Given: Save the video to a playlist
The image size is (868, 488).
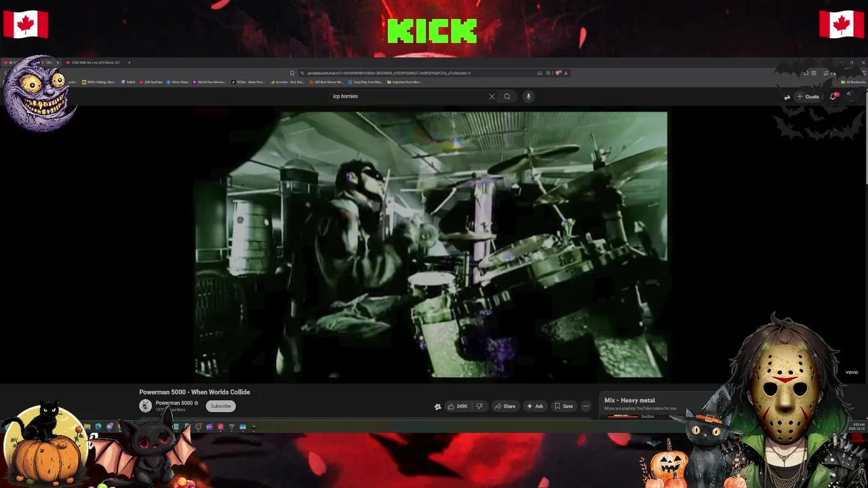Looking at the screenshot, I should (x=564, y=406).
